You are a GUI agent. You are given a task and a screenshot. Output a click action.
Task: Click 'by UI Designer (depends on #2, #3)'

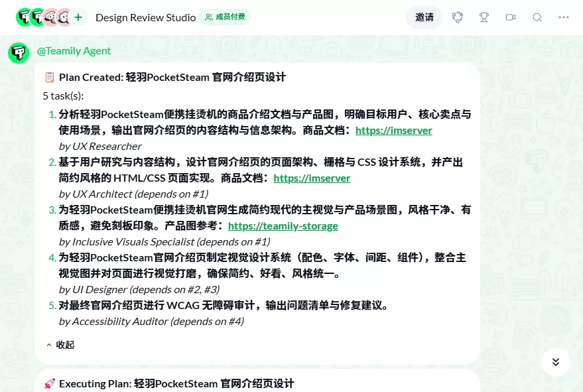139,289
